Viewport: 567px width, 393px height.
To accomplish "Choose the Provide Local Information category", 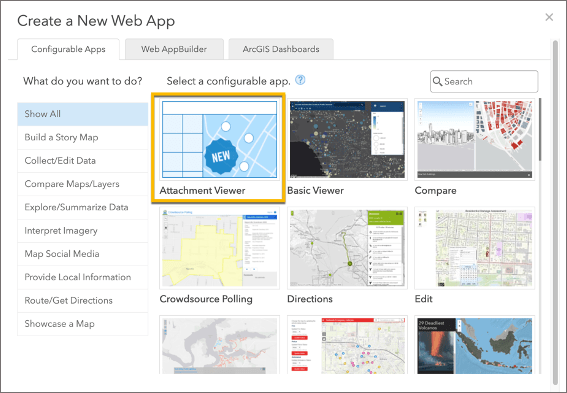I will pos(82,277).
